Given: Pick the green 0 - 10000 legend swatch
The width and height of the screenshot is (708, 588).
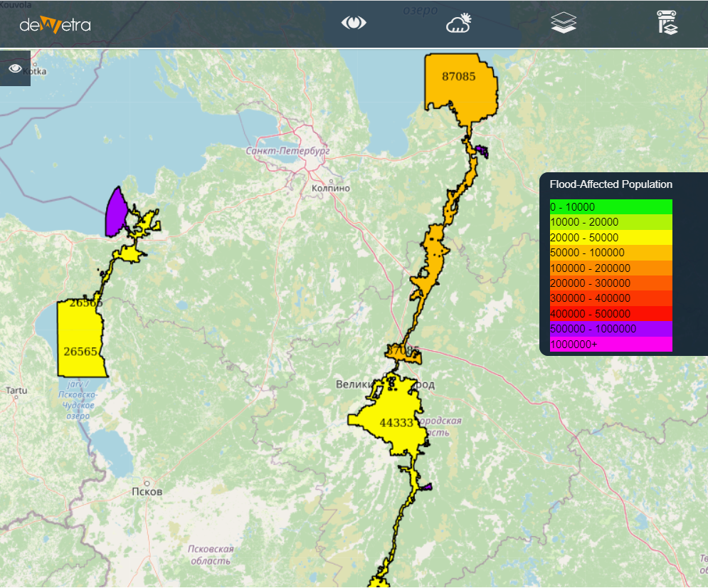Looking at the screenshot, I should [611, 206].
